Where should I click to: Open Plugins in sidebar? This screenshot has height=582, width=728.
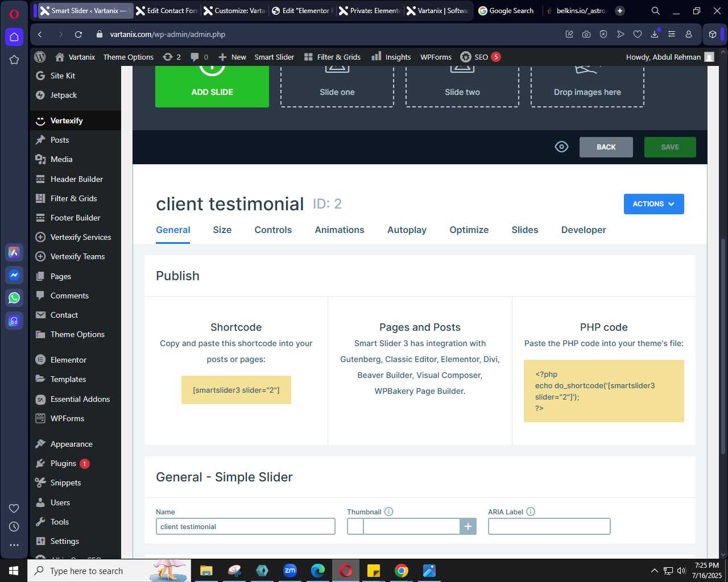(x=75, y=463)
